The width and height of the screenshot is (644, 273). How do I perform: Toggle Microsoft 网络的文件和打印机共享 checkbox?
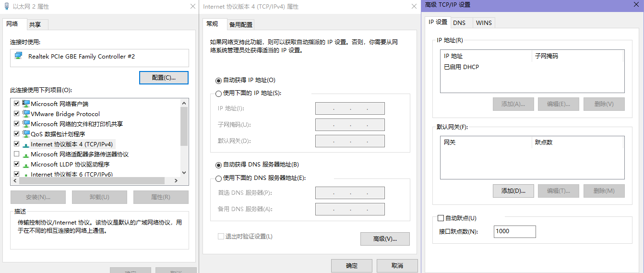click(17, 124)
